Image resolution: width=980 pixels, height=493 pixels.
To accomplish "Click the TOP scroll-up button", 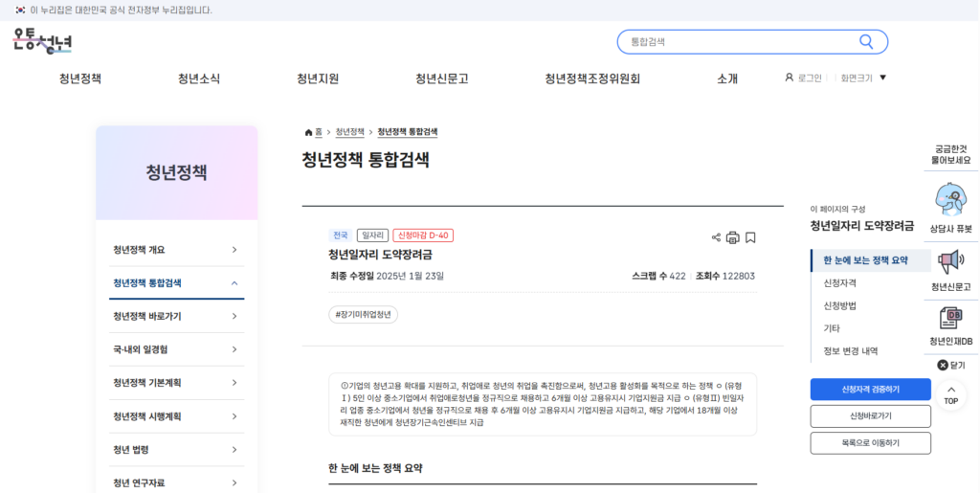I will click(950, 394).
